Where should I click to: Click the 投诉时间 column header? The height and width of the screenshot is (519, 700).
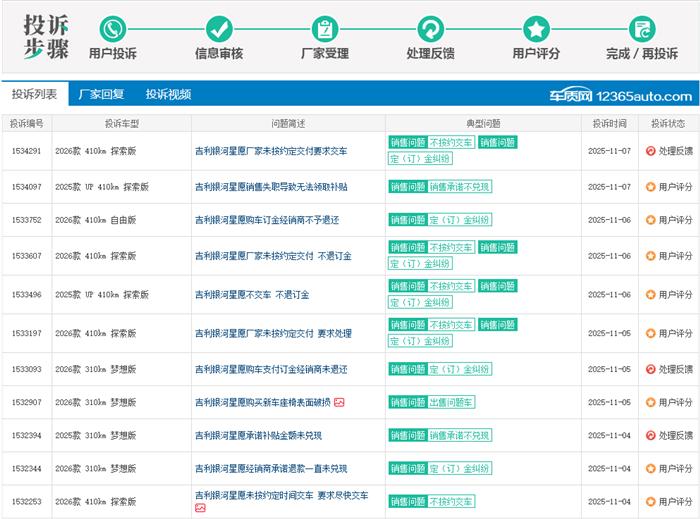608,124
